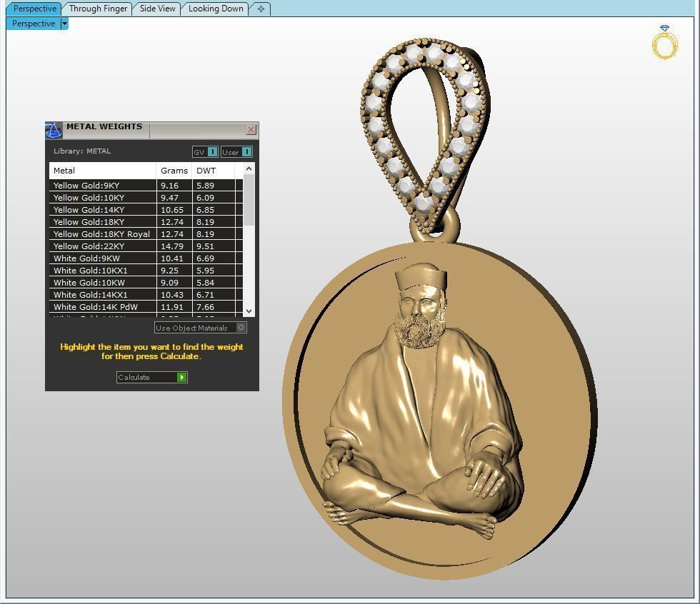The image size is (700, 604).
Task: Click the Library: METAL label
Action: tap(82, 151)
